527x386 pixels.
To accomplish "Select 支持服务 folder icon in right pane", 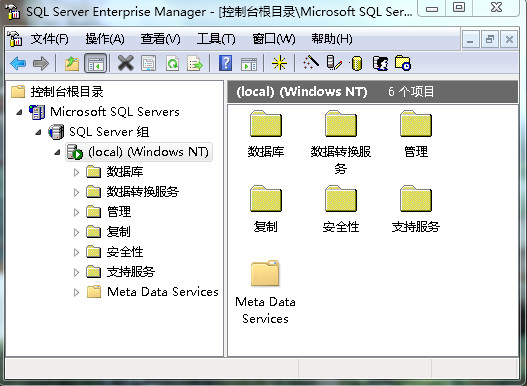I will click(x=416, y=199).
